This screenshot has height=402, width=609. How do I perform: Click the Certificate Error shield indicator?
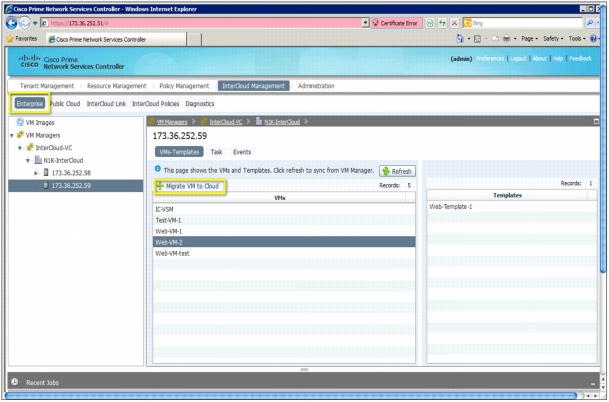396,23
